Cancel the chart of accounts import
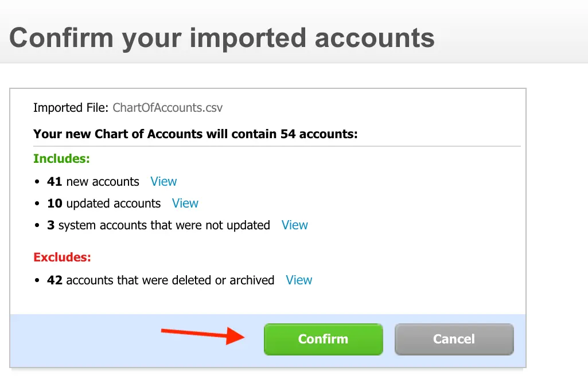Viewport: 588px width, 387px height. click(453, 339)
